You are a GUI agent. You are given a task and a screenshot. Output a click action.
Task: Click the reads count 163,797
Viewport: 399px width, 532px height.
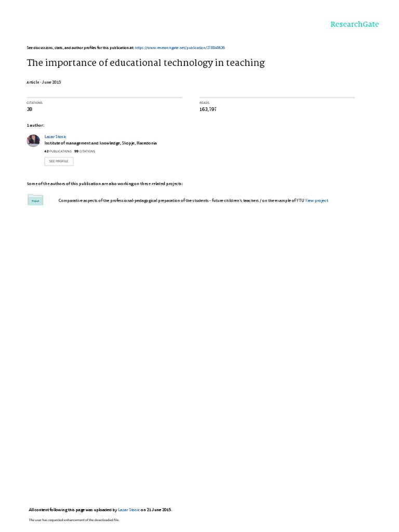tap(208, 109)
